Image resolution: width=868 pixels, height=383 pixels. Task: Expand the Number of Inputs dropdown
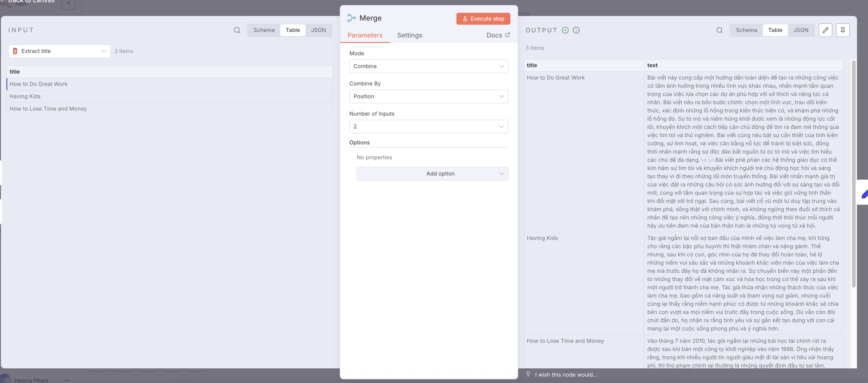(x=429, y=127)
